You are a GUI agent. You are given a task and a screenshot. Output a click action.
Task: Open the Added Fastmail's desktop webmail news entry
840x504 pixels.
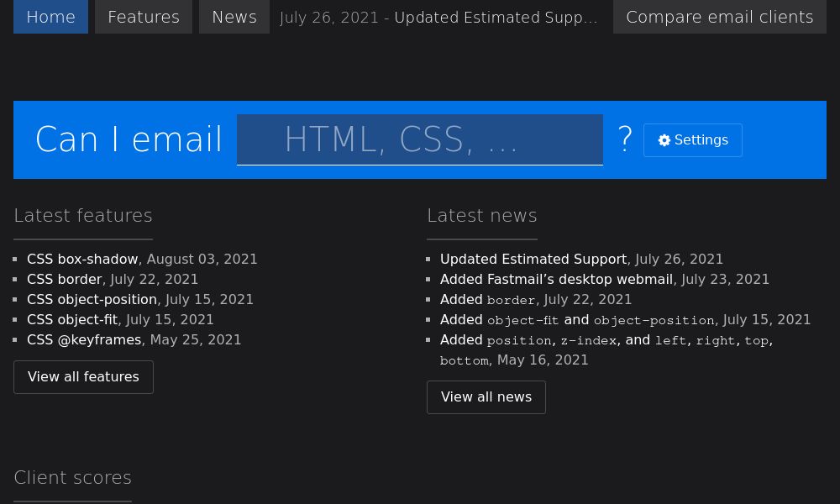point(556,279)
